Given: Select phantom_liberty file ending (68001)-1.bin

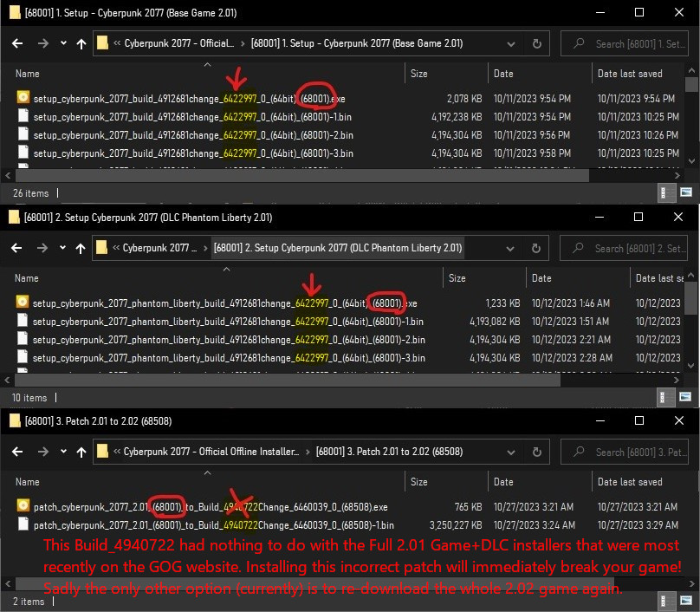Looking at the screenshot, I should (228, 322).
